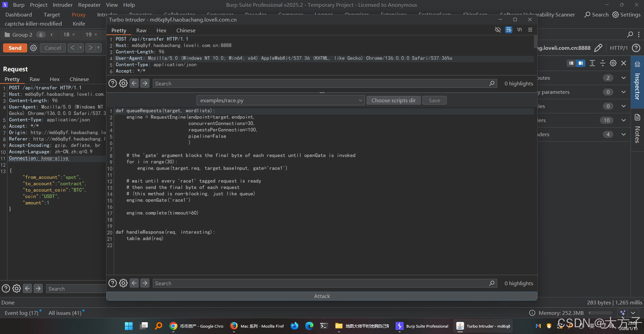Open the back-history dropdown arrow
The width and height of the screenshot is (644, 334).
tap(80, 48)
